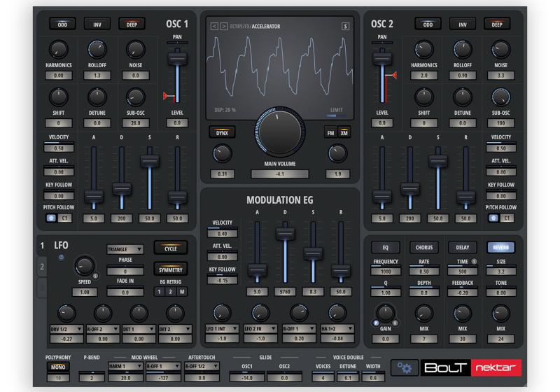Click the EQ Frequency value field 1000
This screenshot has height=392, width=560.
click(x=386, y=272)
